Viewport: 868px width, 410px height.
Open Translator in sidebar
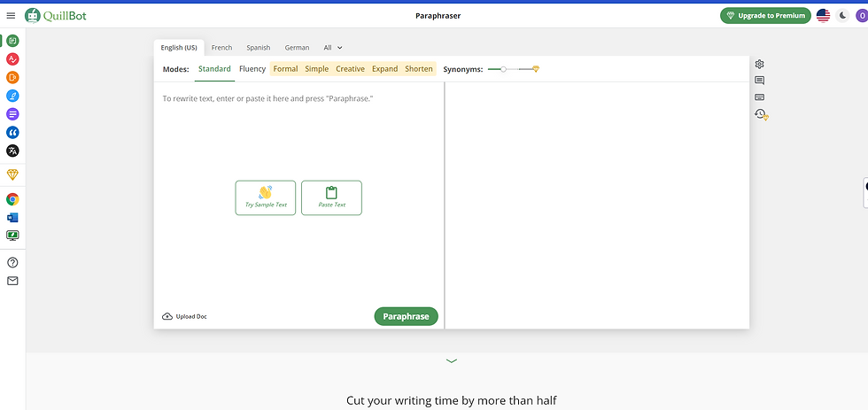point(12,151)
